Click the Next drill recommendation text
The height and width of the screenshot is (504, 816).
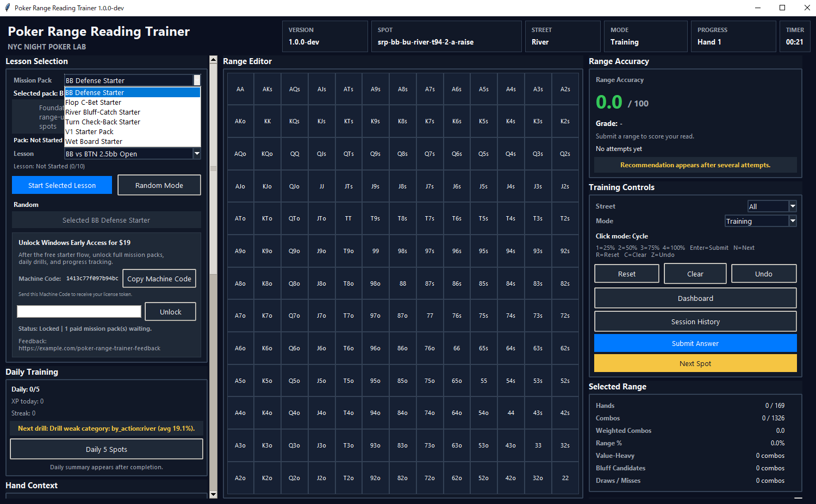(x=107, y=429)
